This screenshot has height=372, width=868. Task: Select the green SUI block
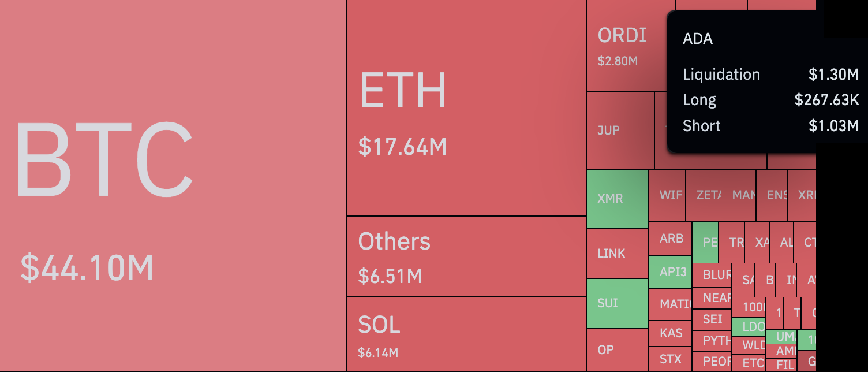617,303
